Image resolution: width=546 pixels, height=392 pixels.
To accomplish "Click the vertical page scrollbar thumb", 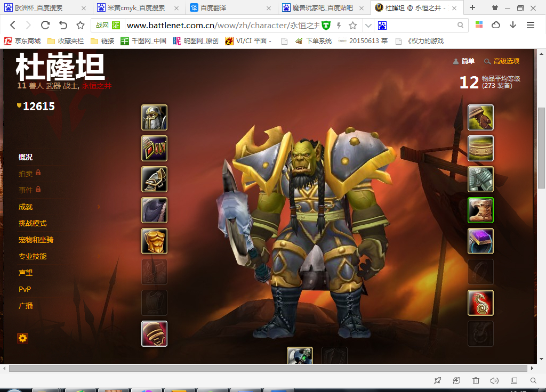I will pos(541,148).
